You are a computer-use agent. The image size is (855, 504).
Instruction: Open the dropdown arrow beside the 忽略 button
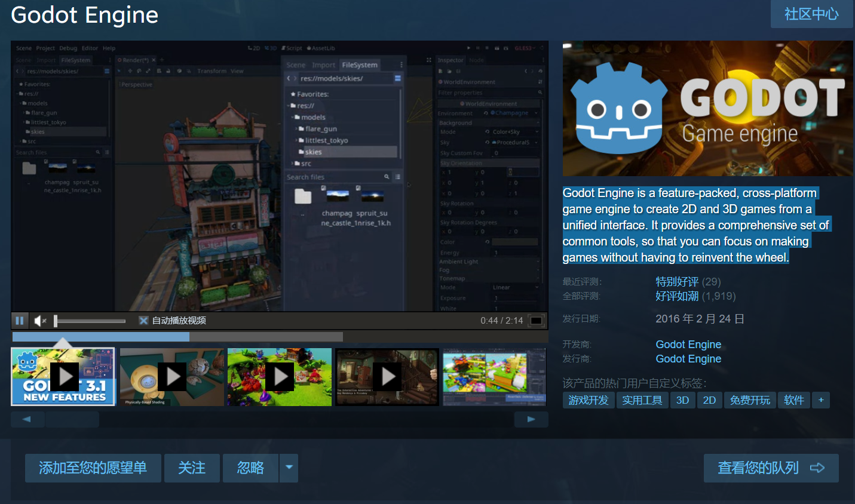tap(289, 468)
